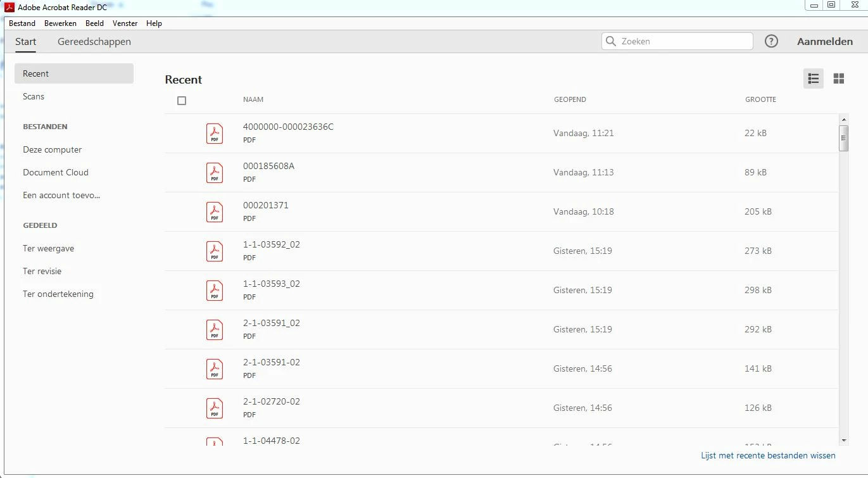
Task: Select Scans in the sidebar
Action: tap(34, 96)
